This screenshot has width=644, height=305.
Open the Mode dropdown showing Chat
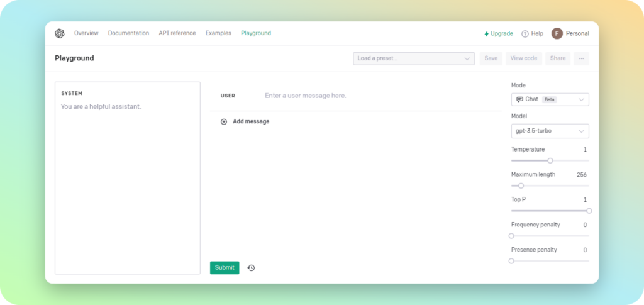550,99
